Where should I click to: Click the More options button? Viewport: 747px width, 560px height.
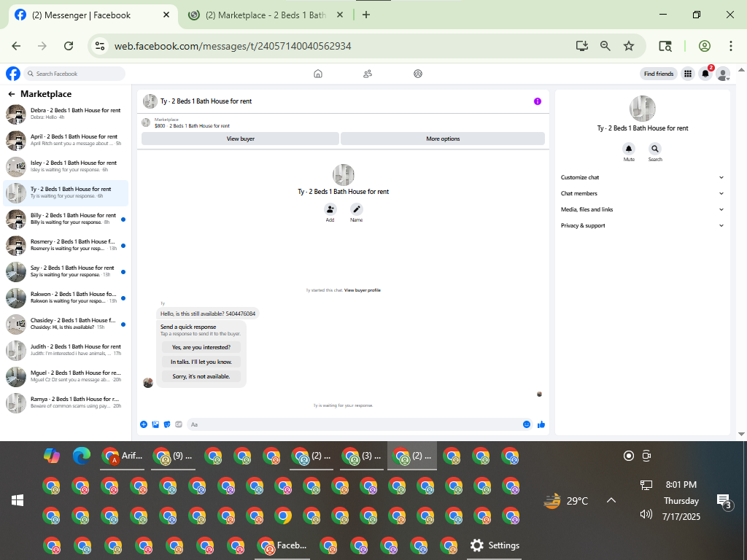(x=443, y=139)
